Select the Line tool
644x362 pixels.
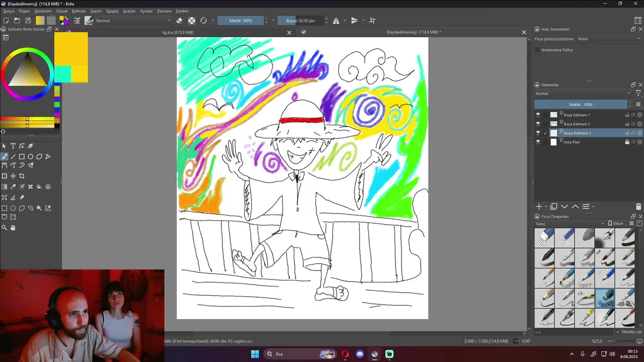click(13, 156)
